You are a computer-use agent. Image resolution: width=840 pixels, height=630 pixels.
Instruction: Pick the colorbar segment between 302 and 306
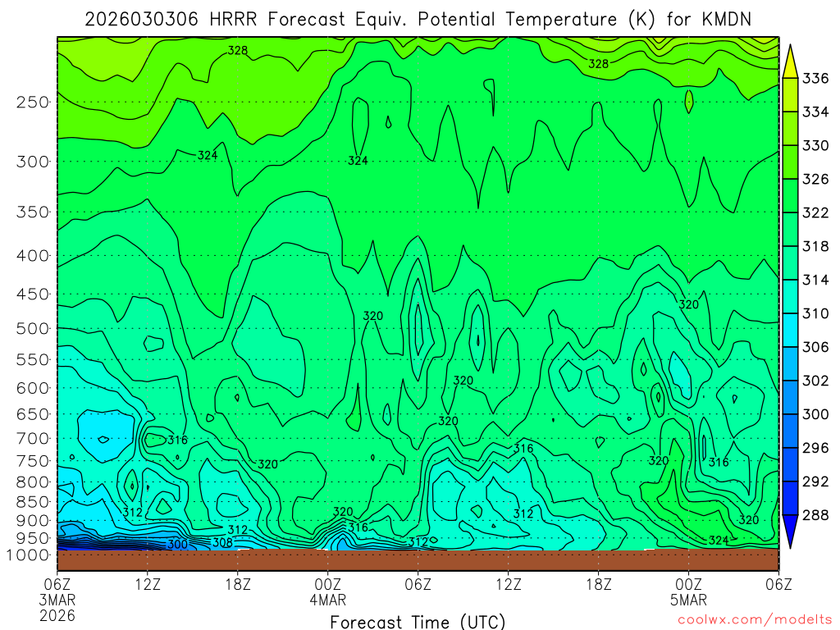click(x=790, y=363)
